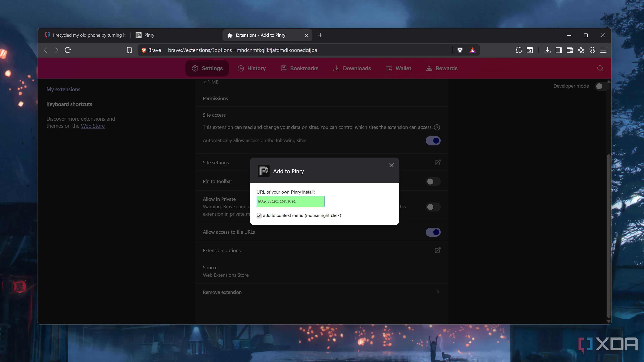Open the Extensions puzzle icon in toolbar
The height and width of the screenshot is (362, 644).
tap(519, 50)
